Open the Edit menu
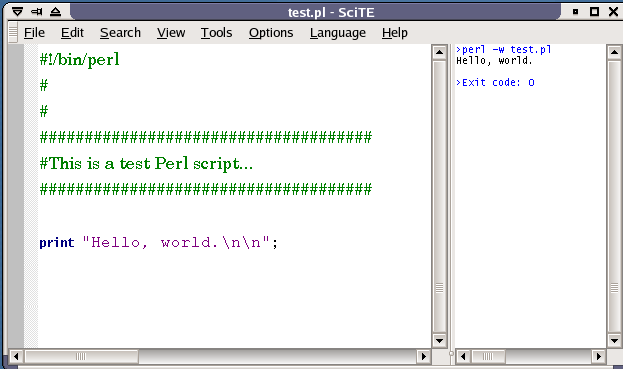Screen dimensions: 623x369 [72, 33]
